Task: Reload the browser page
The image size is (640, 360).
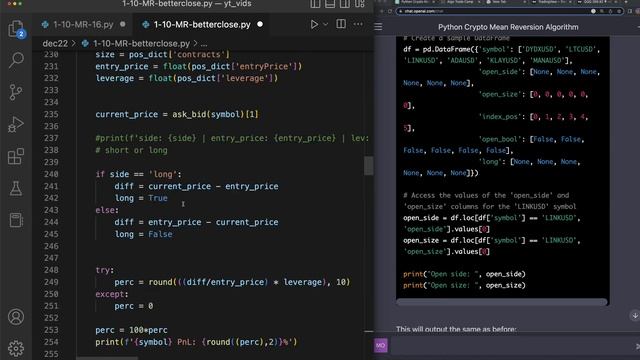Action: tap(390, 11)
